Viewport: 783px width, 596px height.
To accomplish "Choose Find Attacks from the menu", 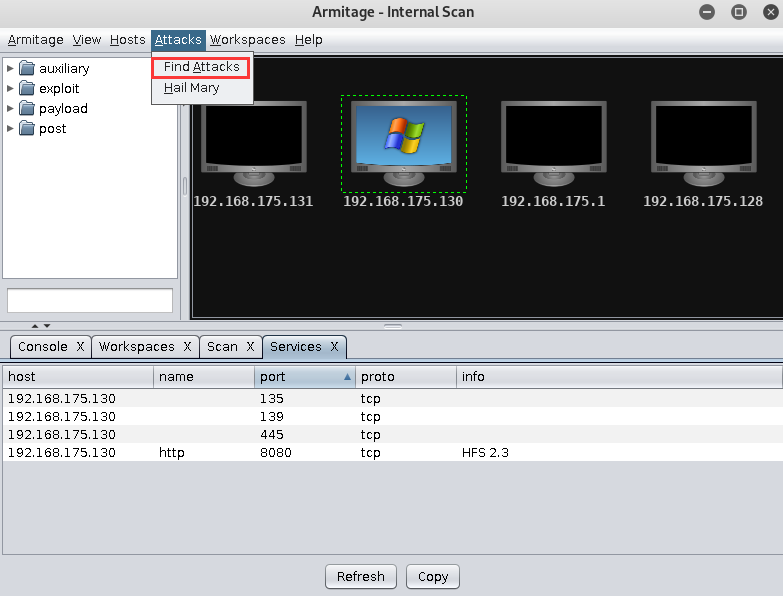I will [201, 67].
